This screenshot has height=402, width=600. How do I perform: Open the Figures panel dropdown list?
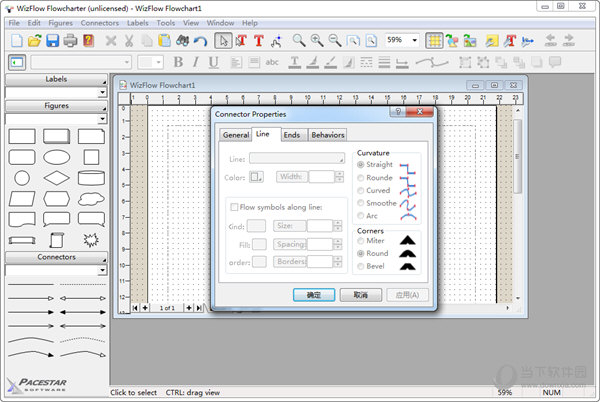(x=102, y=119)
